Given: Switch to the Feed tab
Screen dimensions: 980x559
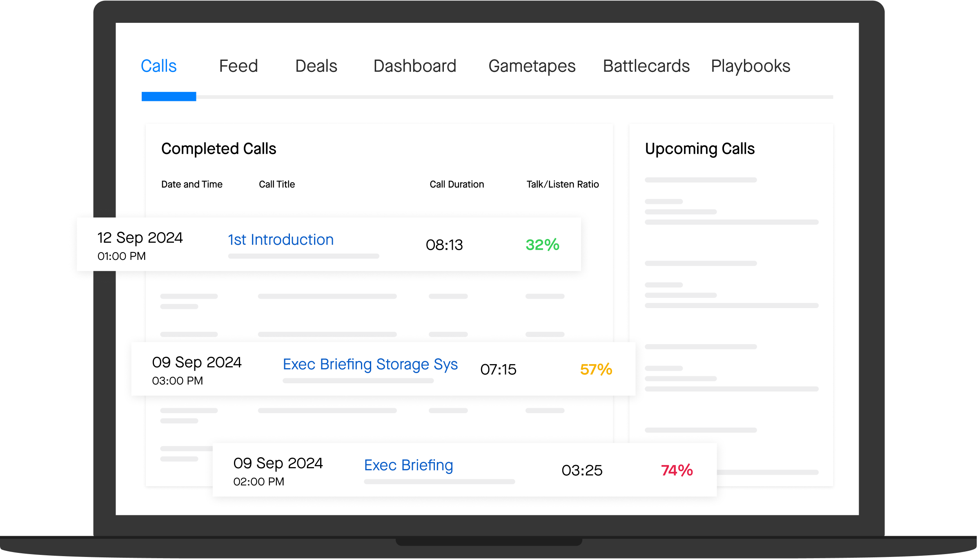Looking at the screenshot, I should [x=238, y=66].
